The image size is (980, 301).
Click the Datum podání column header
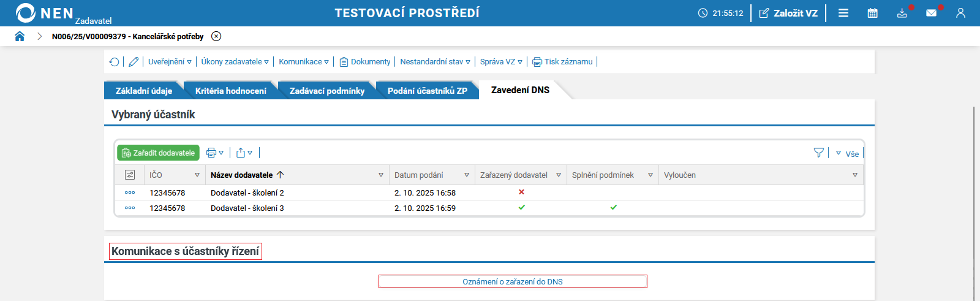419,175
